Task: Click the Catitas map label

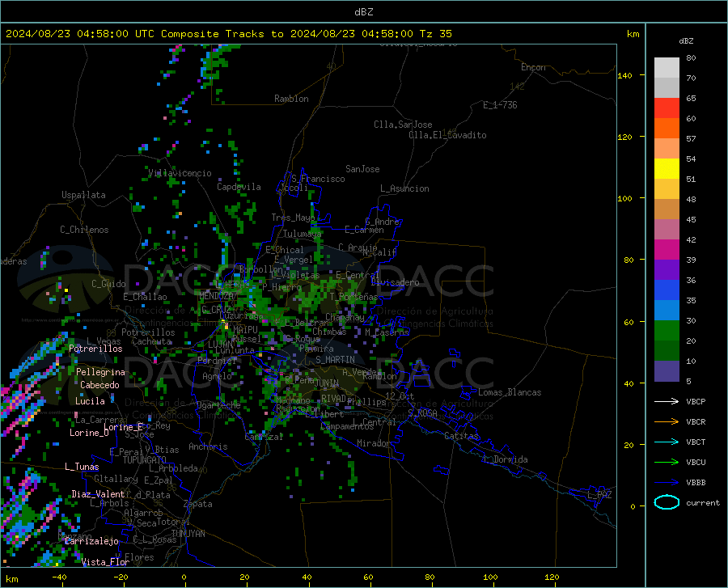Action: (462, 436)
